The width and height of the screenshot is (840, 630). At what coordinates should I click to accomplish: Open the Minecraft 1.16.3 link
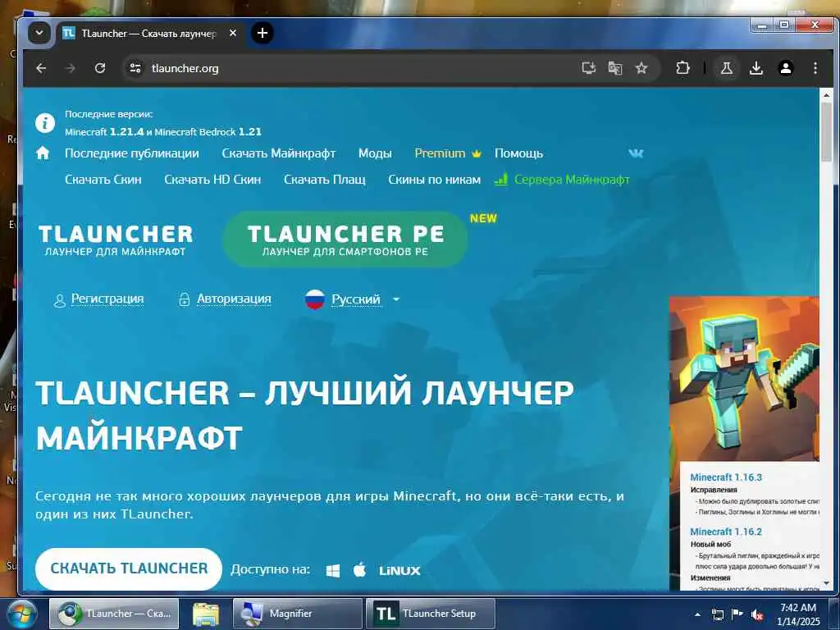(x=726, y=477)
